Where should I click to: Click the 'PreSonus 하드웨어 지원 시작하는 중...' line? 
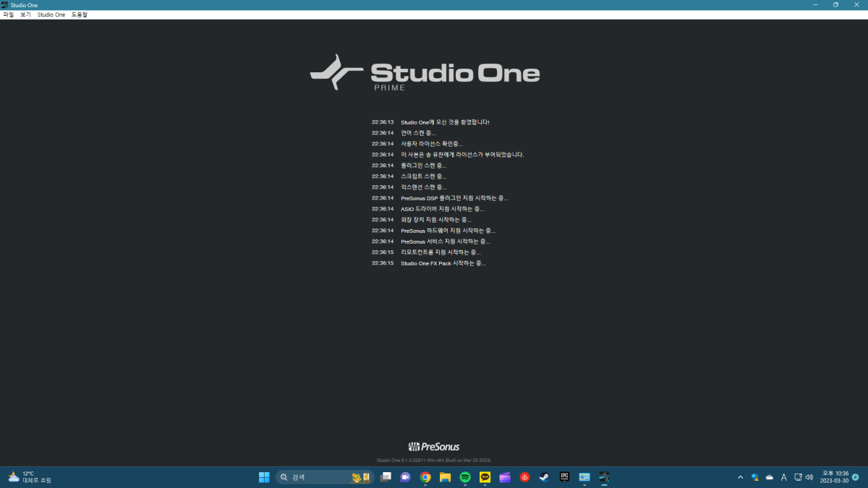448,231
